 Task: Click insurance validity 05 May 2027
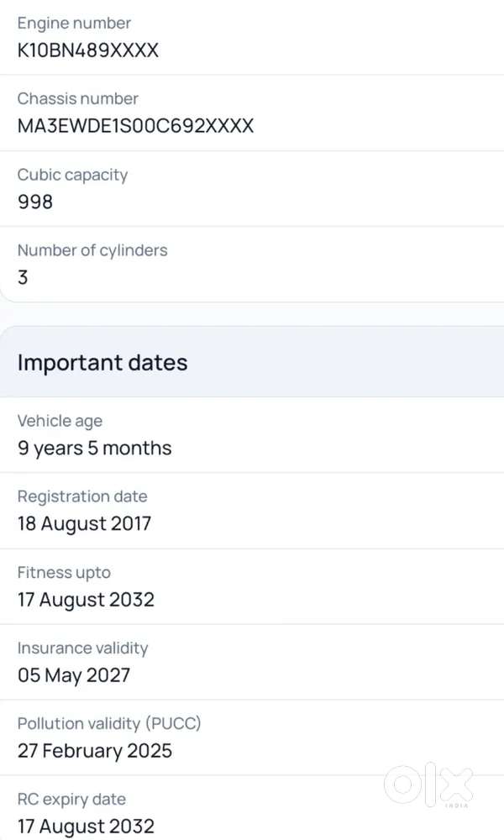coord(74,675)
